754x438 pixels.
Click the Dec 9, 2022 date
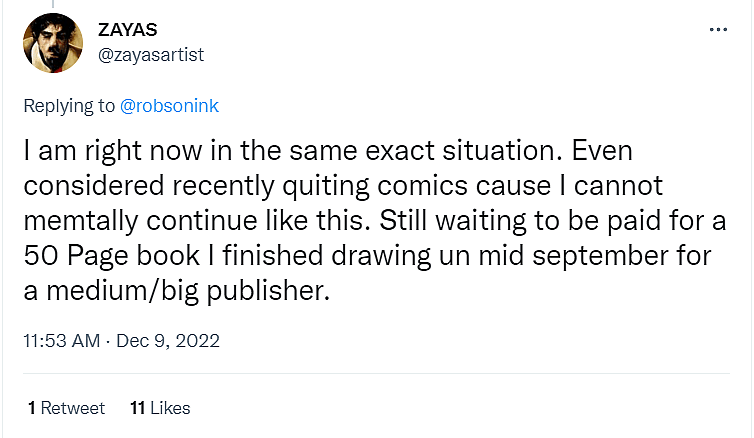point(170,341)
